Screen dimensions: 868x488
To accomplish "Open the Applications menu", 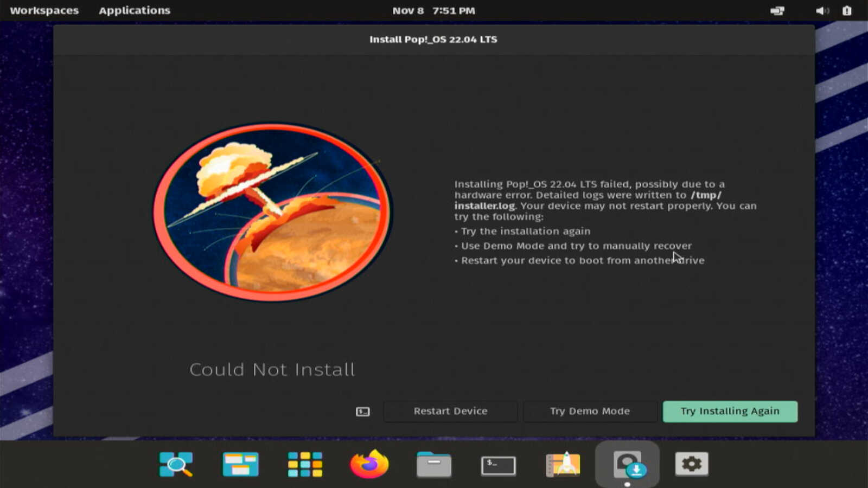I will point(135,10).
